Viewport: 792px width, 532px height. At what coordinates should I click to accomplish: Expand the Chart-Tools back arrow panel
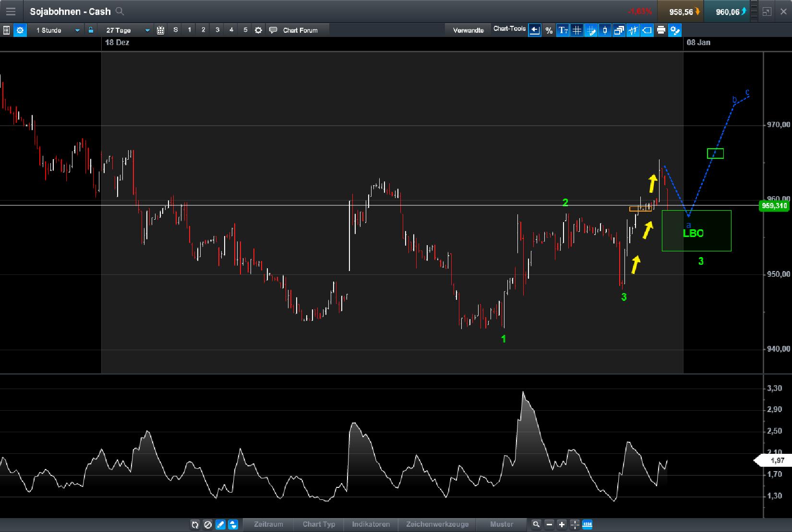(535, 30)
